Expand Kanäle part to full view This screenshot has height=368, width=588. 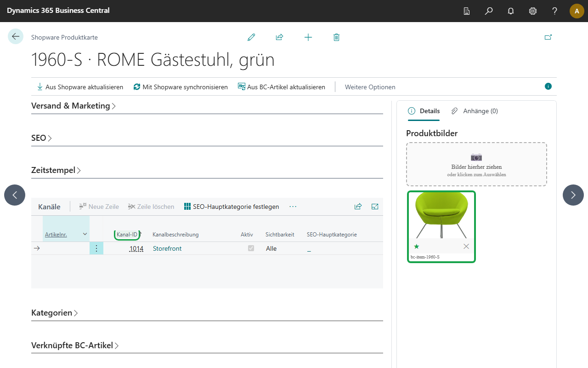point(375,207)
